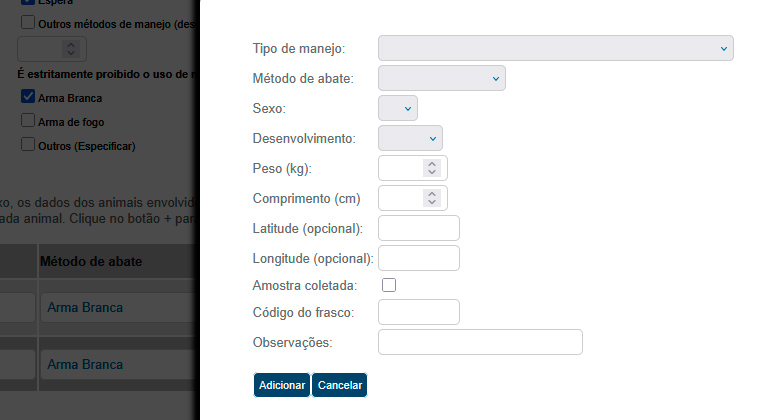Tick the Outros (Especificar) checkbox
Viewport: 770px width, 420px height.
pyautogui.click(x=28, y=145)
